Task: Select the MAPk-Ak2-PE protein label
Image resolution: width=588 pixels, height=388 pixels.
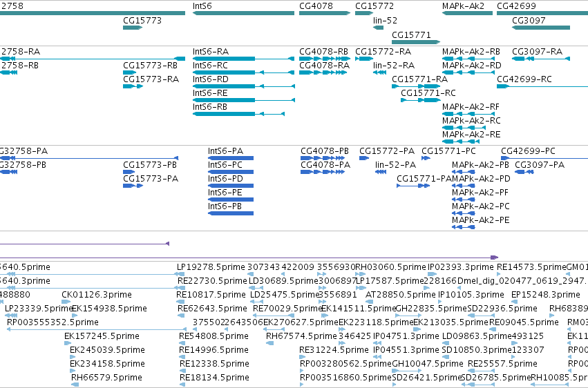Action: pyautogui.click(x=481, y=221)
